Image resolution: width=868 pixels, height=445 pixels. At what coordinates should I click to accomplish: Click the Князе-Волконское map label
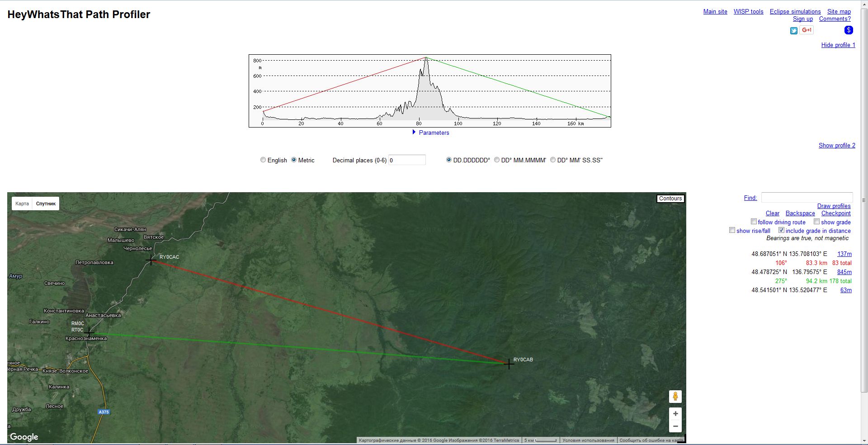(x=65, y=371)
